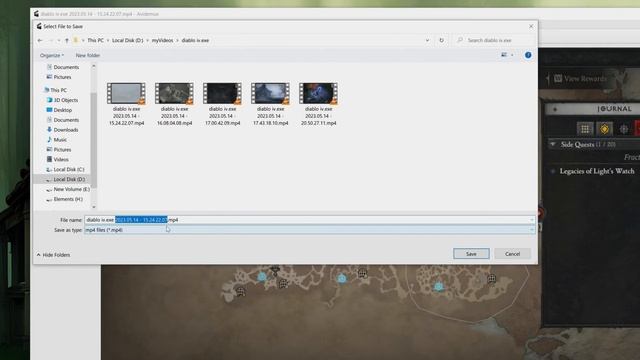Collapse the Side Quests section in the game journal
The width and height of the screenshot is (640, 360).
tap(553, 144)
